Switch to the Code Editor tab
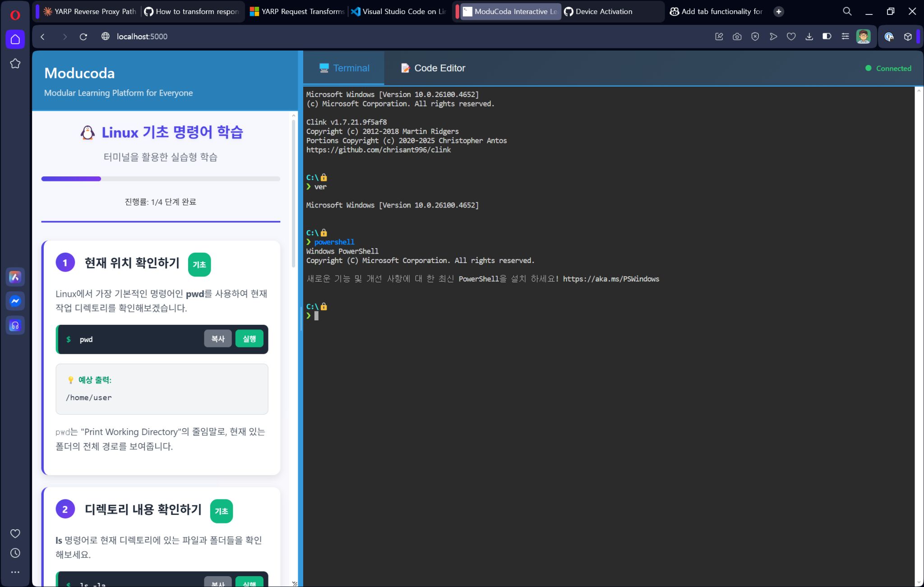 (432, 68)
